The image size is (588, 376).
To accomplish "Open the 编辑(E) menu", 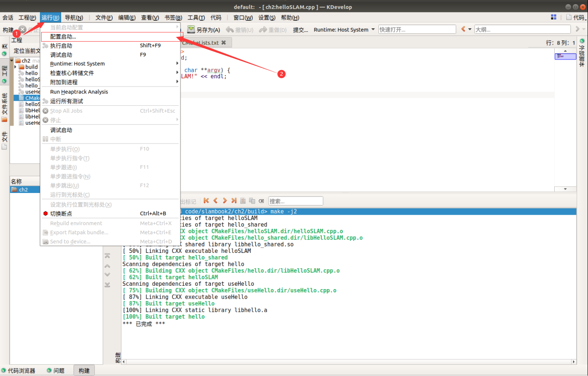I will (x=127, y=17).
